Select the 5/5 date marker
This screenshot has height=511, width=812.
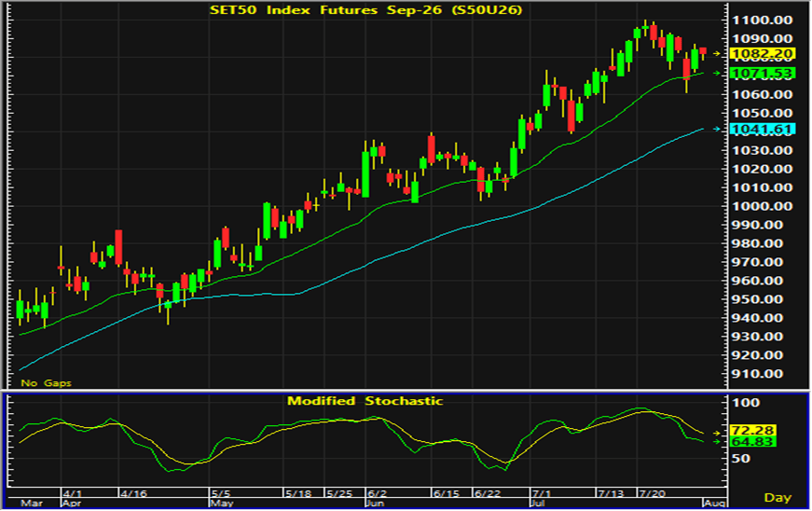pyautogui.click(x=221, y=493)
